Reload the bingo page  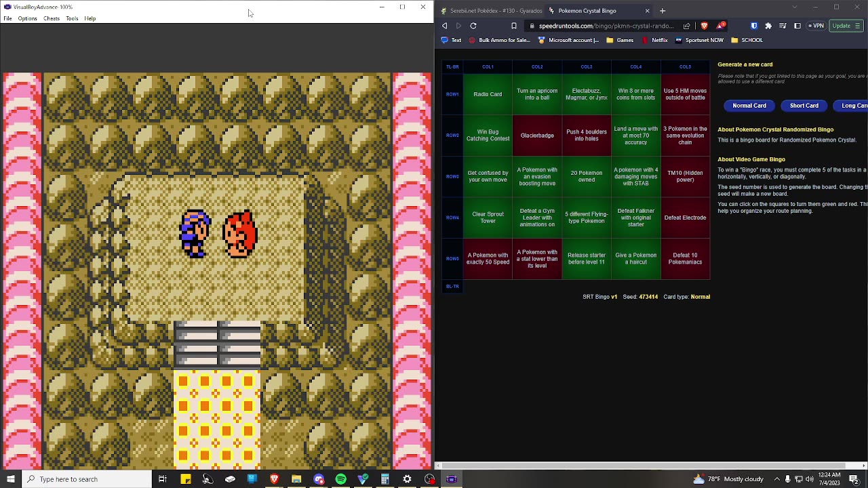(x=473, y=26)
